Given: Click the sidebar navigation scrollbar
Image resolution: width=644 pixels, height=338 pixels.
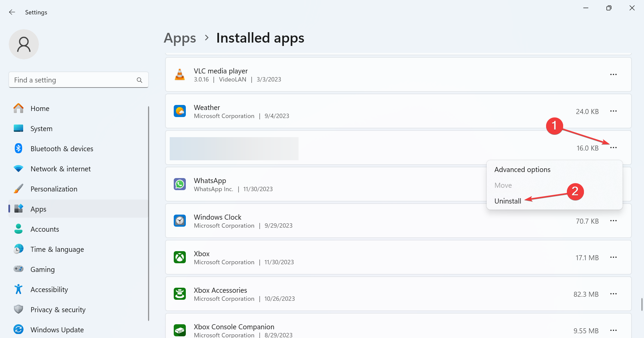Looking at the screenshot, I should (x=148, y=214).
